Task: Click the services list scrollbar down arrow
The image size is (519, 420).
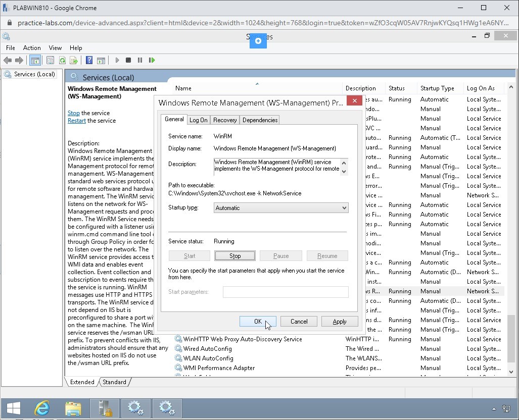Action: (x=511, y=372)
